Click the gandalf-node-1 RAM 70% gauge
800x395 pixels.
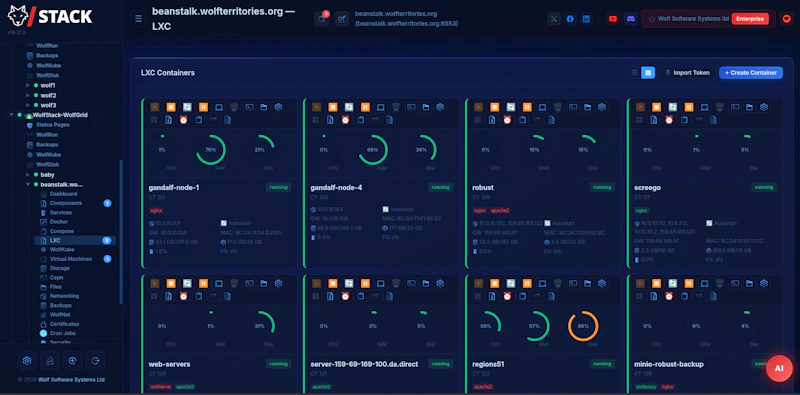211,150
